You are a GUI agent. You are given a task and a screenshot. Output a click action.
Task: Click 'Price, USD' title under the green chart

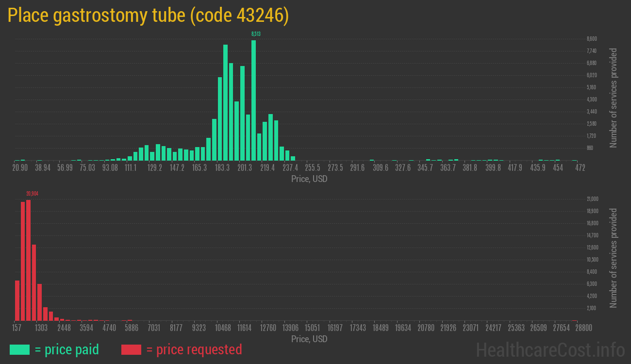point(309,179)
